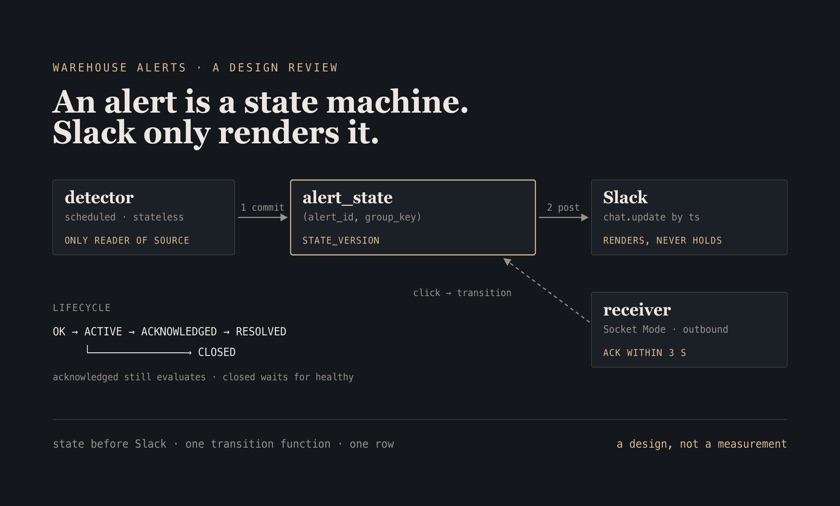Click 'RENDERS, NEVER HOLDS' label

click(x=663, y=240)
